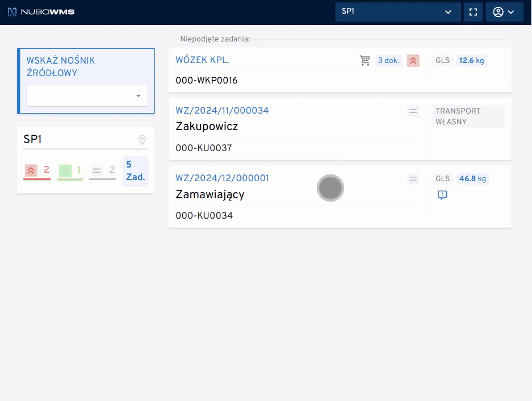Open the WZ/2024/12/000001 document link
The height and width of the screenshot is (401, 532).
(x=222, y=178)
